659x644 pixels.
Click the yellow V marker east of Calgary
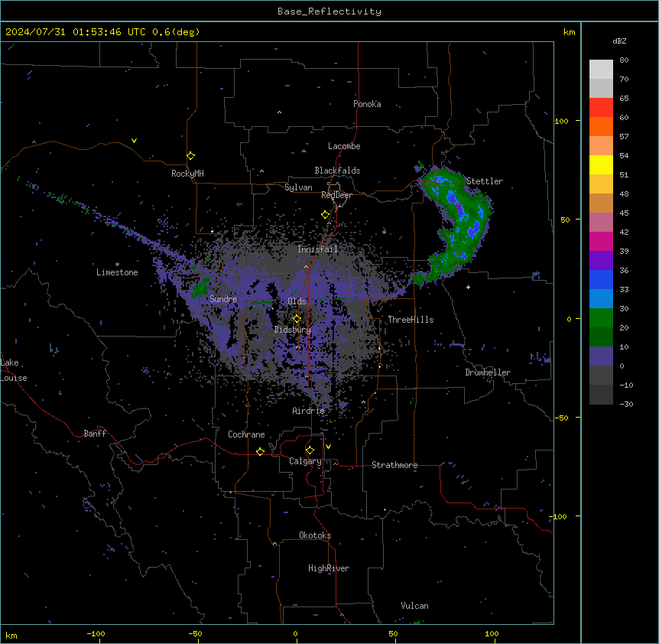coord(328,447)
